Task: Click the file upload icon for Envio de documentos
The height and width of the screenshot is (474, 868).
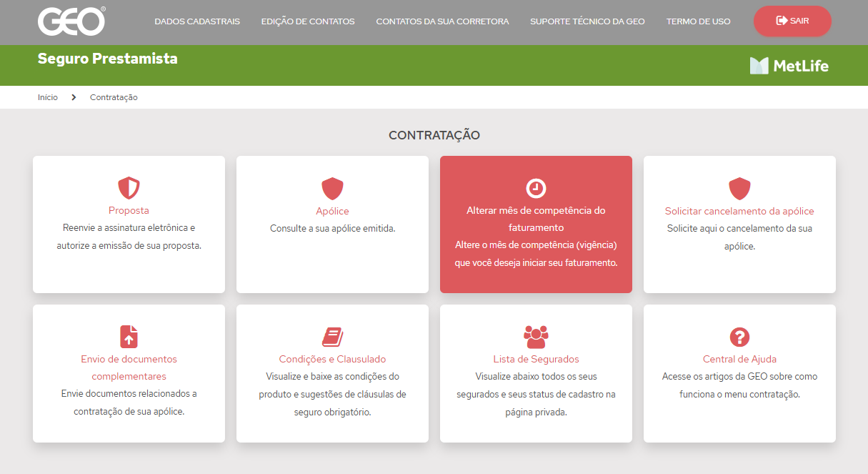Action: (129, 337)
